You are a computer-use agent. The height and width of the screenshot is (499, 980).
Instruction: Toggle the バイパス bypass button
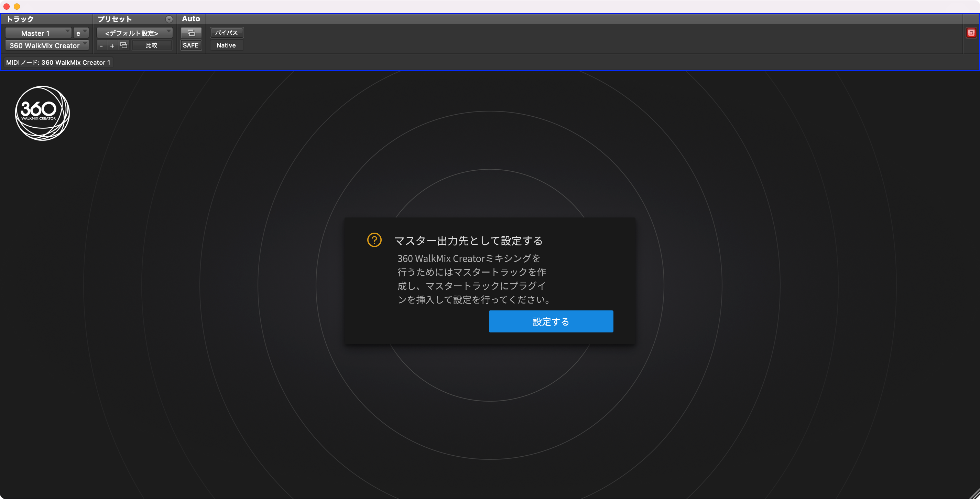click(227, 33)
